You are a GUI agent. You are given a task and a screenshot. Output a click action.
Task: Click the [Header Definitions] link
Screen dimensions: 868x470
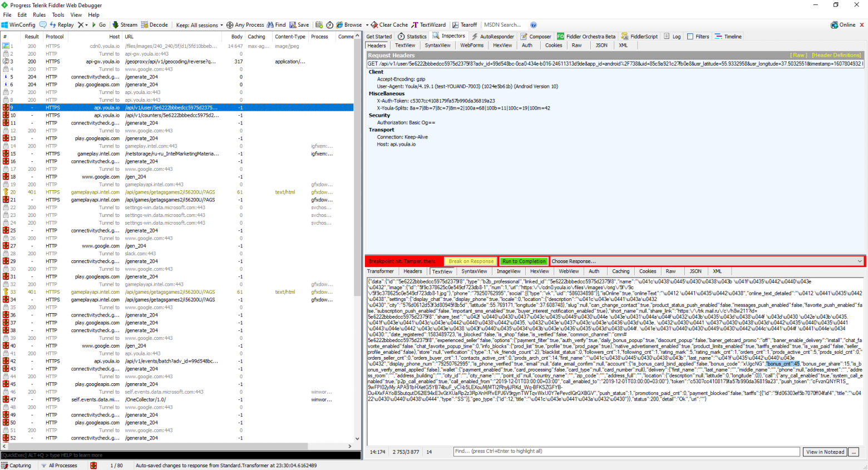point(837,56)
